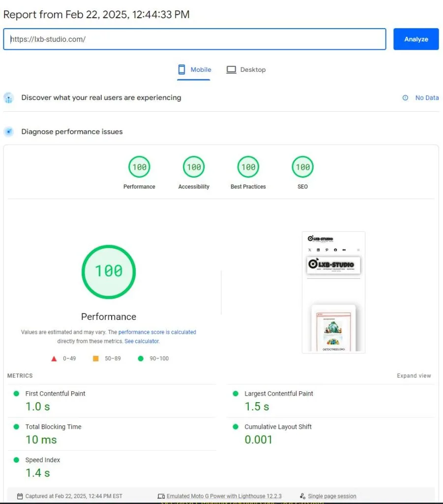
Task: Open the 'performance score is calculated' link
Action: point(157,332)
